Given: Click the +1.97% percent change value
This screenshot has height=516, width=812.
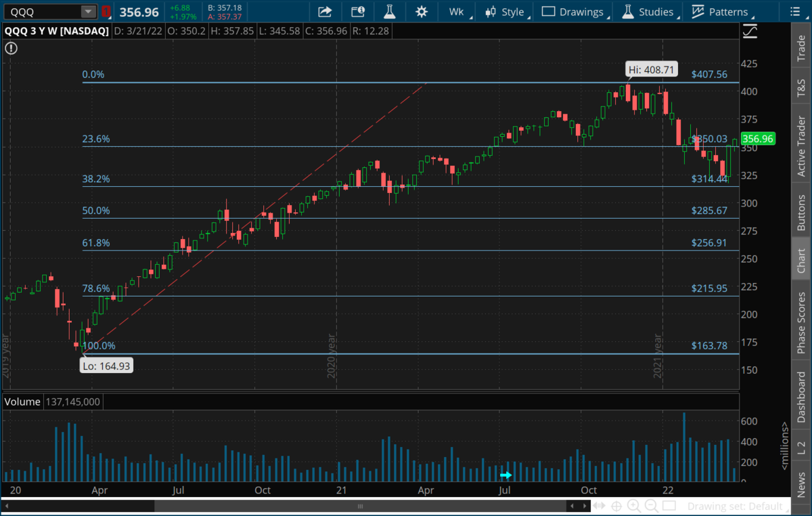Looking at the screenshot, I should pyautogui.click(x=182, y=16).
